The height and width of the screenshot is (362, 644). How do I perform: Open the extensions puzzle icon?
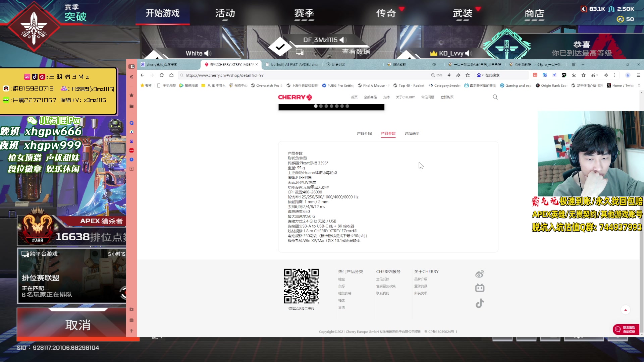(606, 75)
